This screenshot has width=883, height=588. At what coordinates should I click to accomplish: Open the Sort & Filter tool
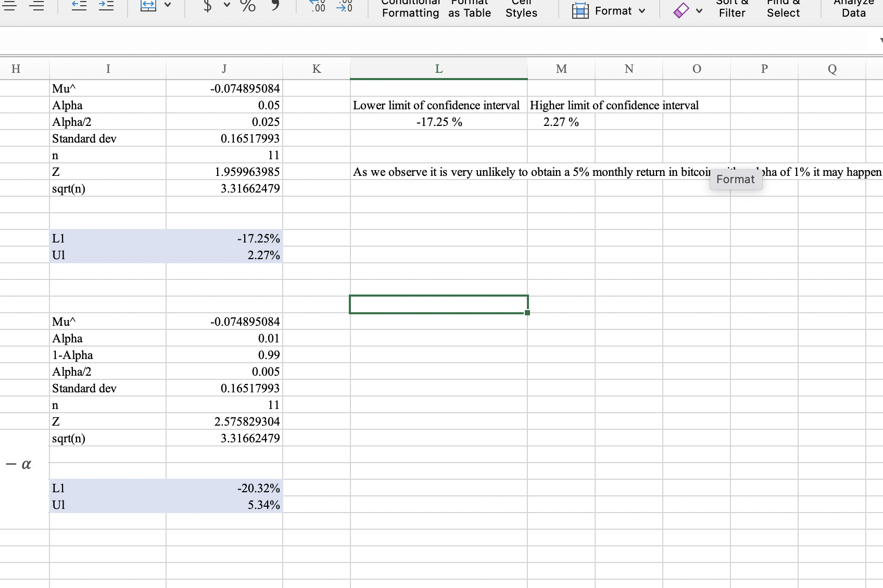(x=731, y=9)
